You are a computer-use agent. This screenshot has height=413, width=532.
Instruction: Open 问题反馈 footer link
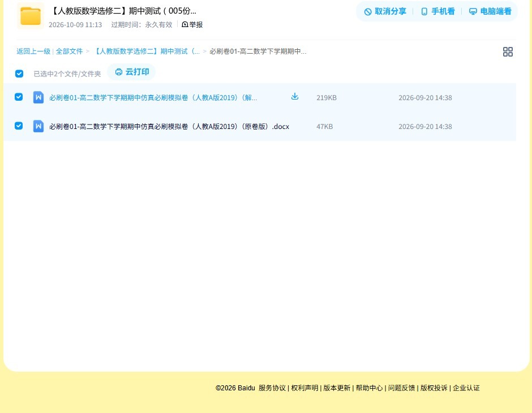[401, 388]
